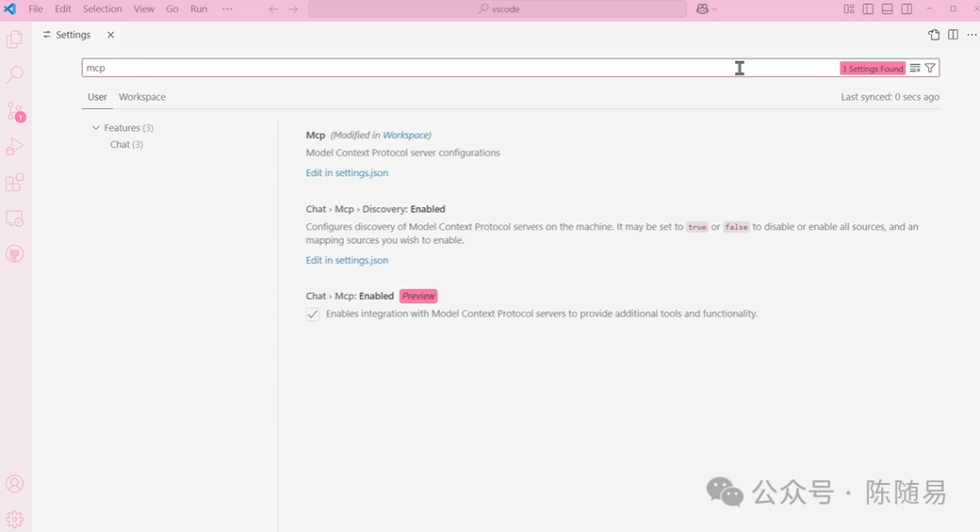Screen dimensions: 980x532
Task: Close the Settings tab
Action: click(x=111, y=34)
